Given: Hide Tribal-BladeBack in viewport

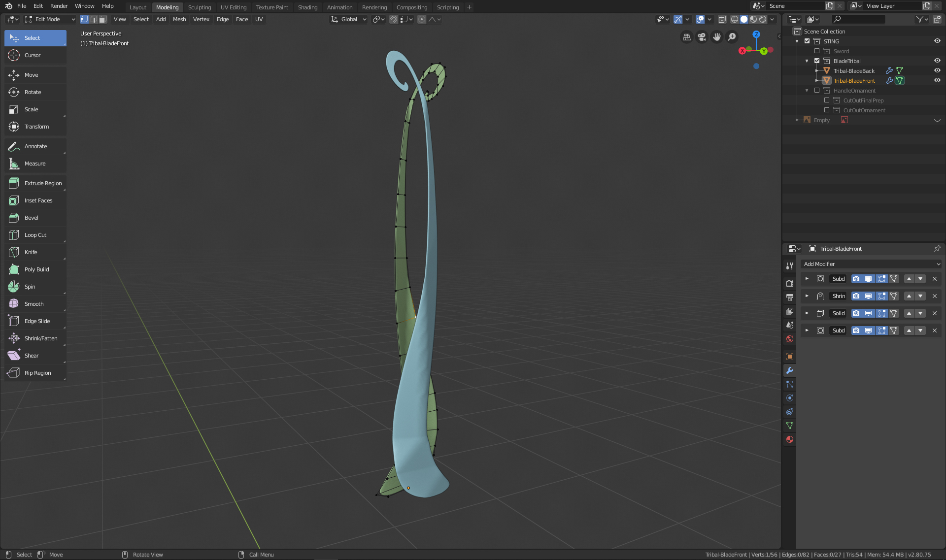Looking at the screenshot, I should [937, 70].
